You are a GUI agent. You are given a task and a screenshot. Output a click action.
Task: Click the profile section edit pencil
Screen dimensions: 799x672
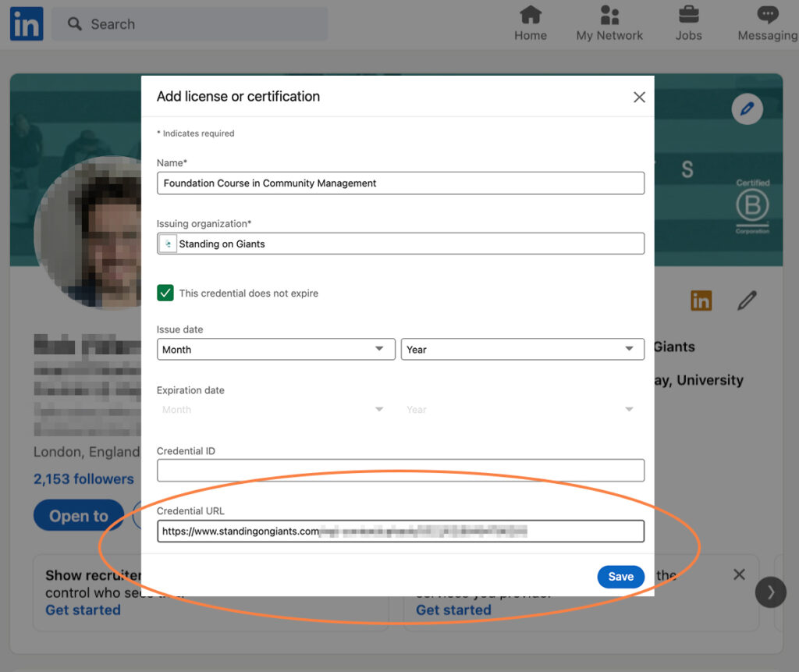pos(747,300)
